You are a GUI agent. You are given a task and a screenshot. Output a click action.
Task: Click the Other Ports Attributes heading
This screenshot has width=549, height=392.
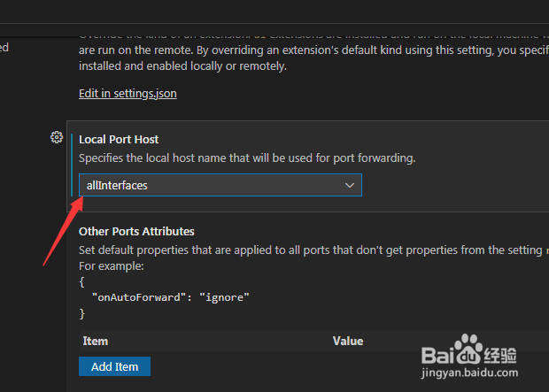[x=136, y=231]
